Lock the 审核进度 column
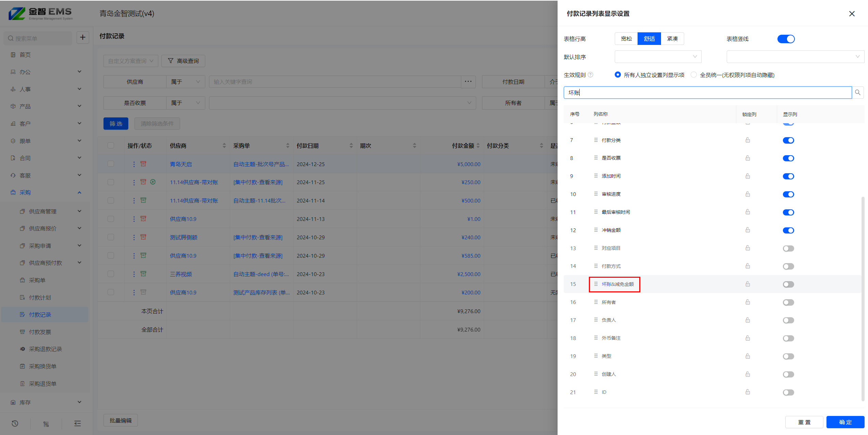The width and height of the screenshot is (868, 435). pyautogui.click(x=748, y=194)
